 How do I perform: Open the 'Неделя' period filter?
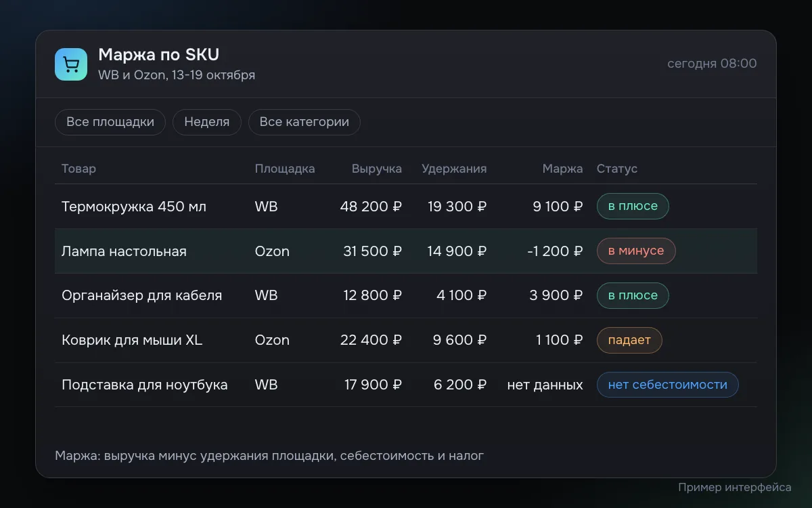coord(207,122)
